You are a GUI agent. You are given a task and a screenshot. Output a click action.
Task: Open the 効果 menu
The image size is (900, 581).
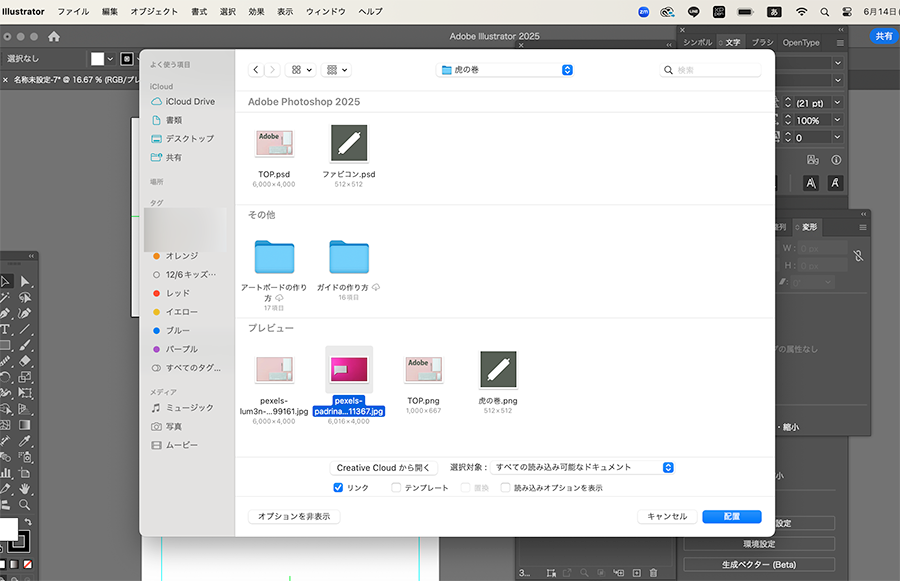(x=256, y=11)
